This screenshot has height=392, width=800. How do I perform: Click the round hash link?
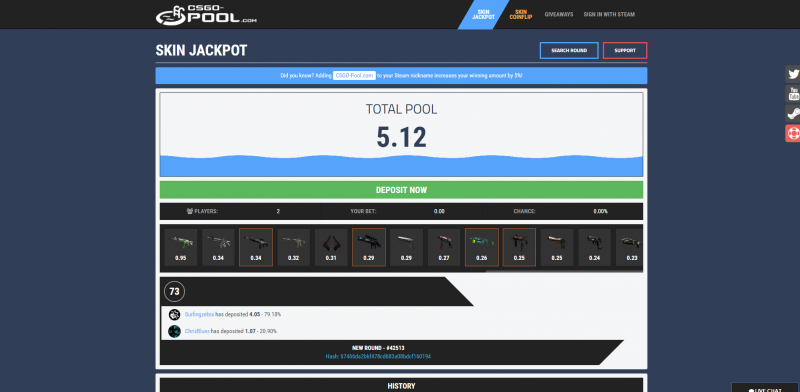pos(378,356)
